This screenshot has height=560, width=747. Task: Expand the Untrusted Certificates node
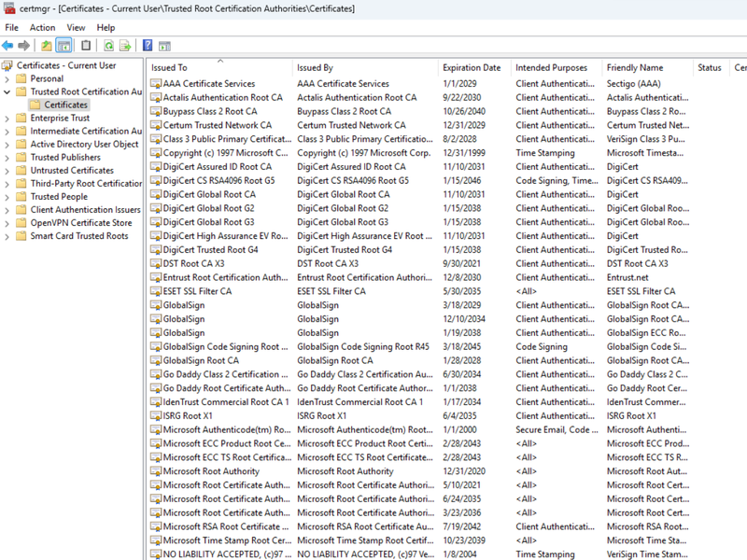(7, 171)
